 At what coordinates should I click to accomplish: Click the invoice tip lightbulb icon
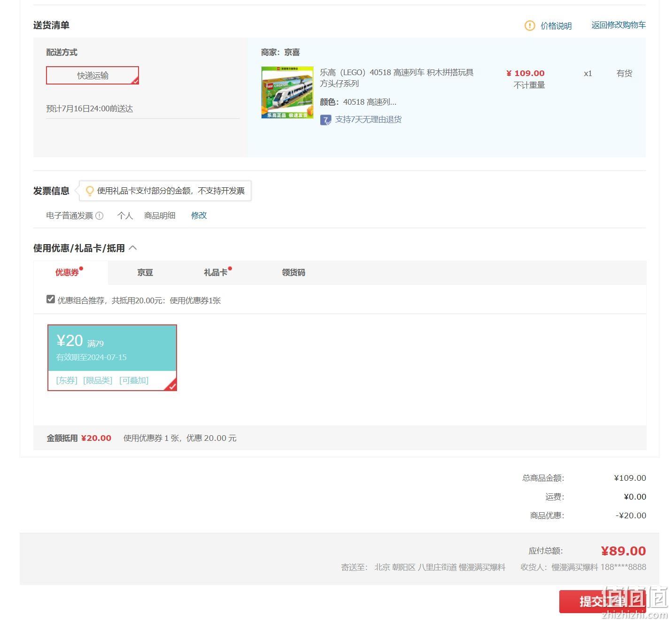[x=89, y=191]
